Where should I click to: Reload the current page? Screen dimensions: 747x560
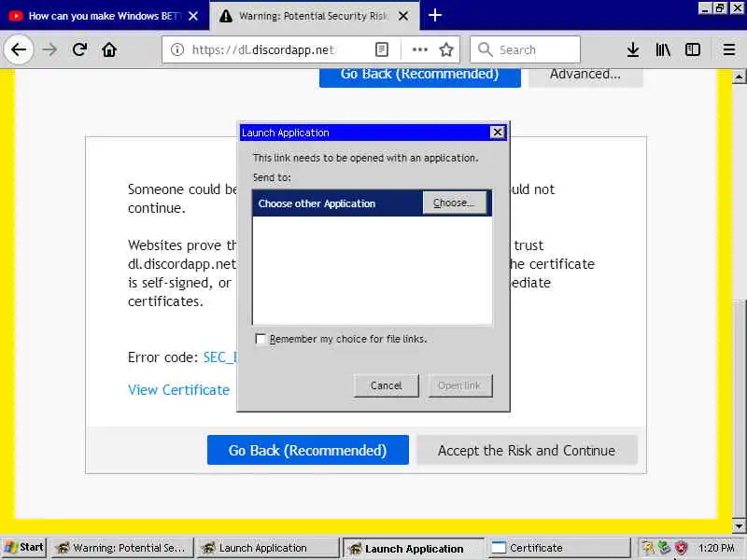coord(79,49)
